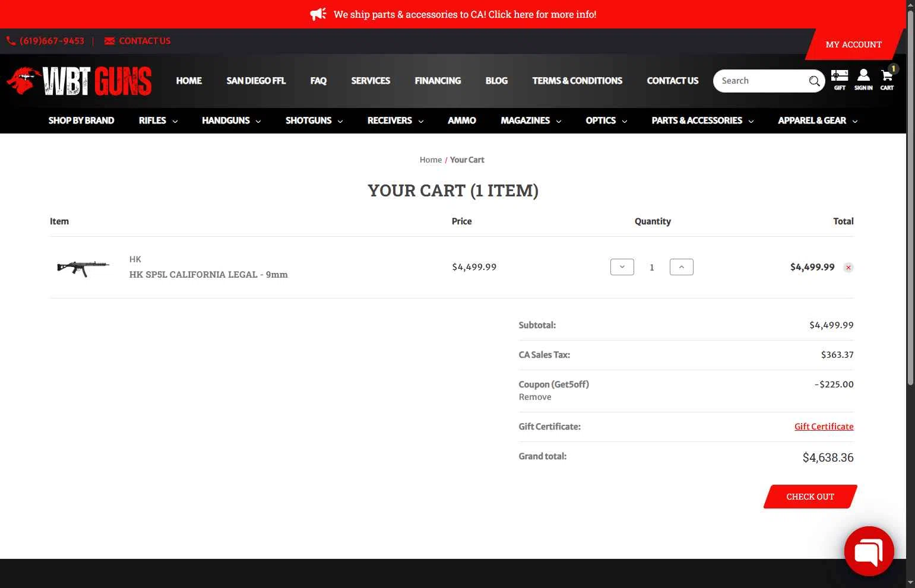Click the HK SP5L product thumbnail
The image size is (915, 588).
pos(83,268)
